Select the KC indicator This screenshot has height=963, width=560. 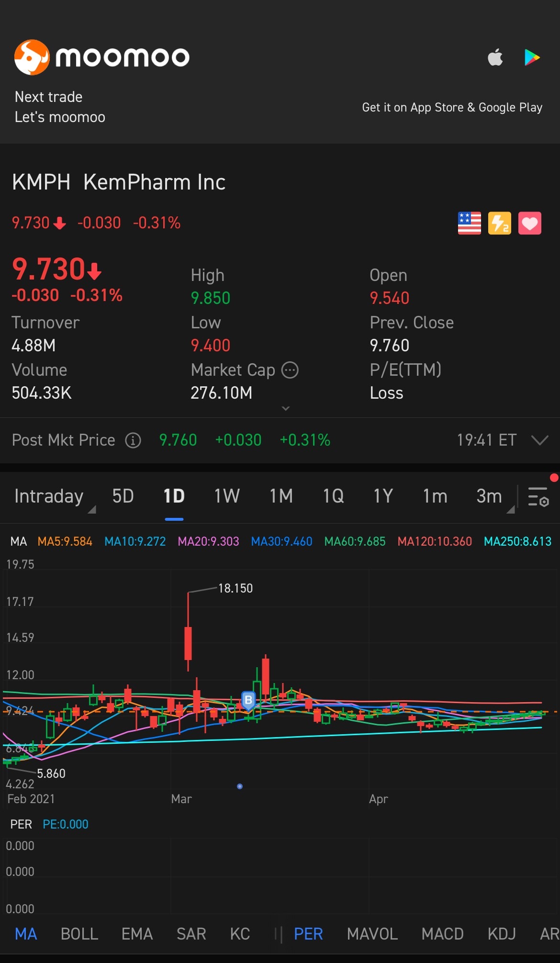(x=240, y=934)
